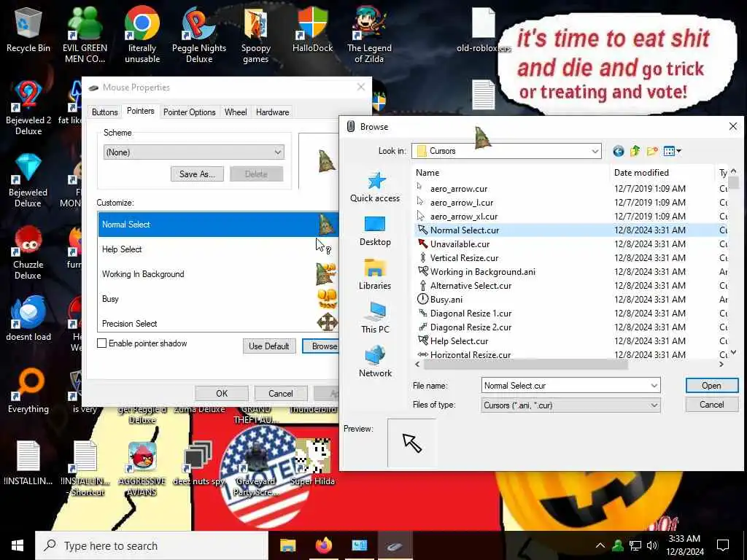Click the Use Default button
This screenshot has width=747, height=560.
[269, 346]
